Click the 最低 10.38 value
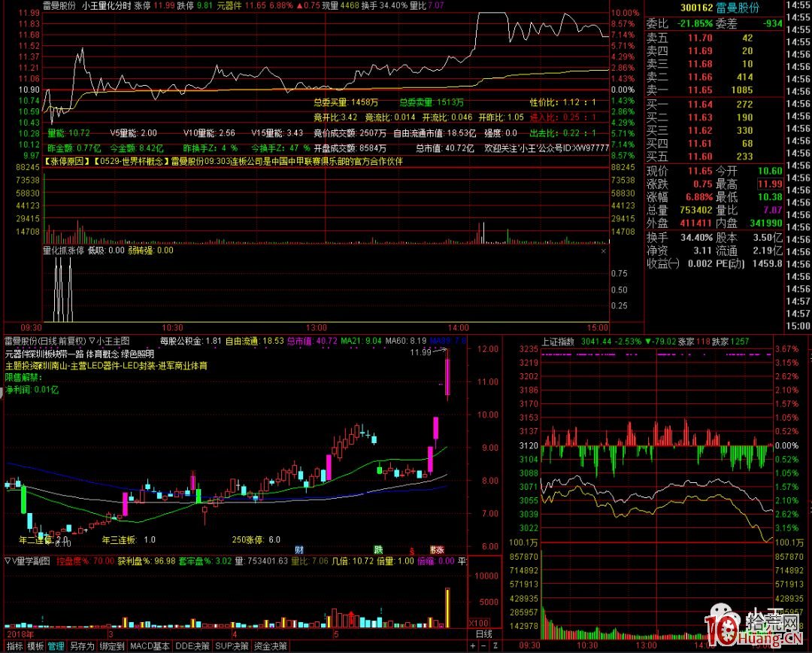 pyautogui.click(x=770, y=197)
